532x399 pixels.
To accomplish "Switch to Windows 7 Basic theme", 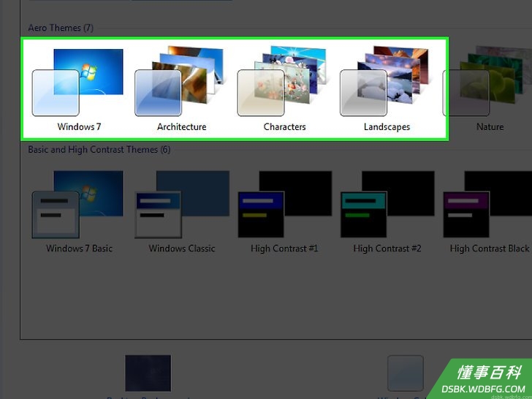I will point(78,212).
